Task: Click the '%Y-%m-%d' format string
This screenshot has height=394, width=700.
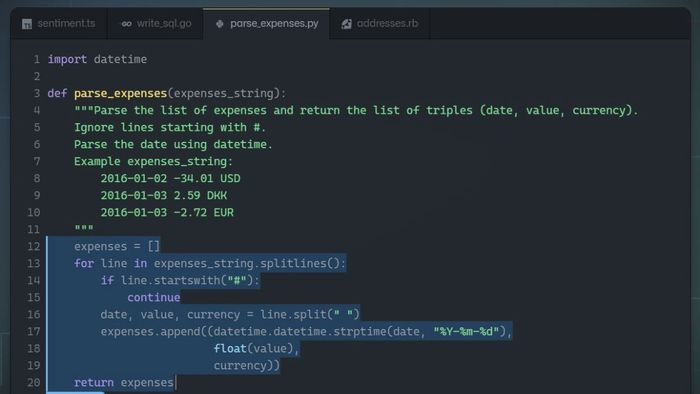Action: 466,332
